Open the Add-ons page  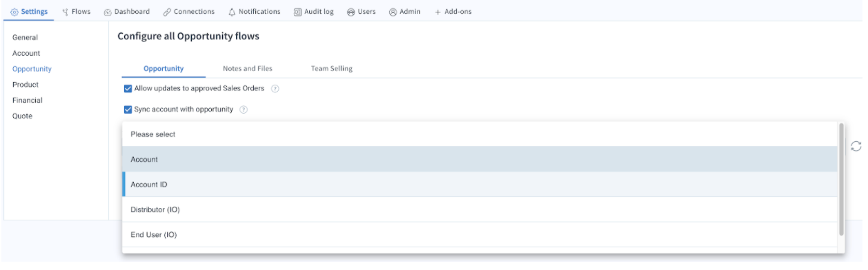(x=453, y=12)
